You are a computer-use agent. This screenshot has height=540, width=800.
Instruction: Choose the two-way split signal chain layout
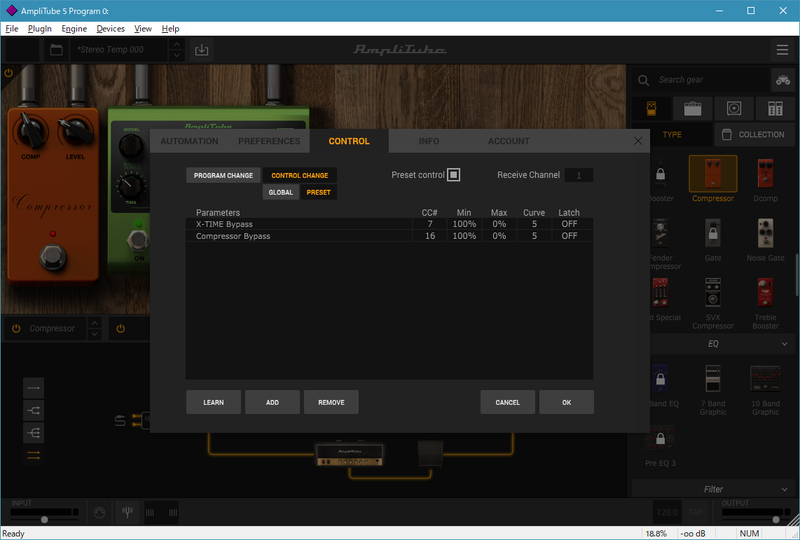[x=34, y=410]
